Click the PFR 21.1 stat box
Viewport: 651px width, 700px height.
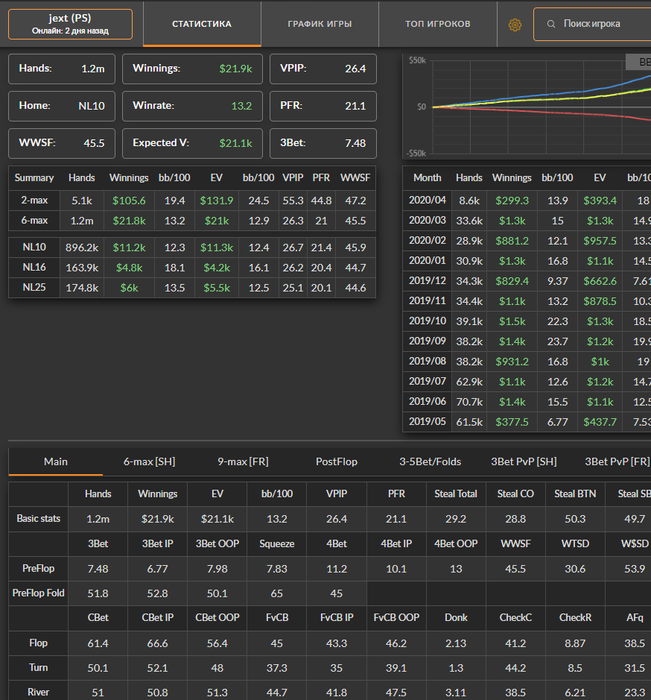tap(323, 106)
